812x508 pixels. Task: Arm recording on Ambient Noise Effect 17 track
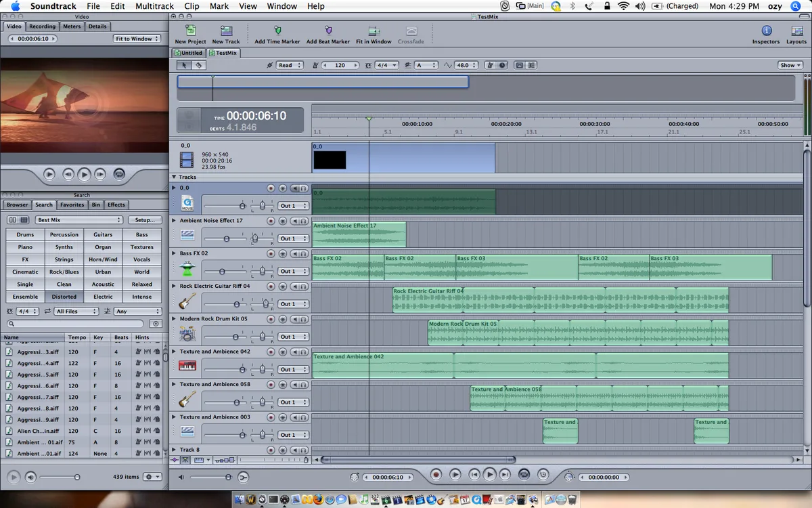pos(271,221)
